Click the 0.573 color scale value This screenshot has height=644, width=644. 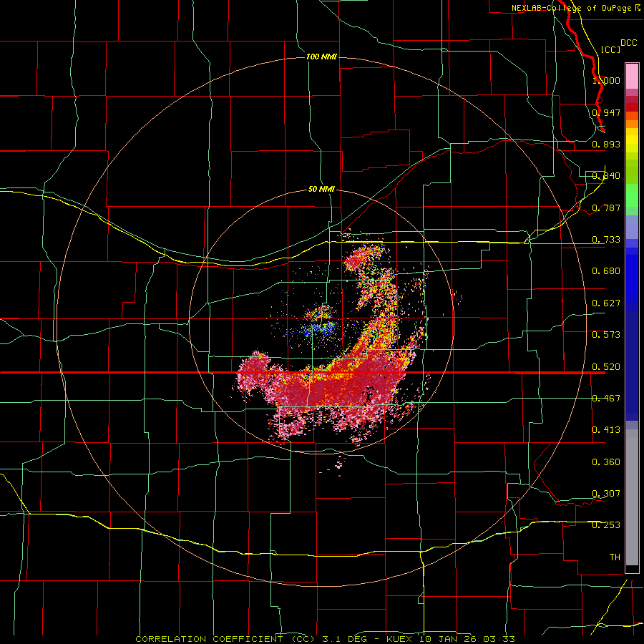pyautogui.click(x=606, y=335)
